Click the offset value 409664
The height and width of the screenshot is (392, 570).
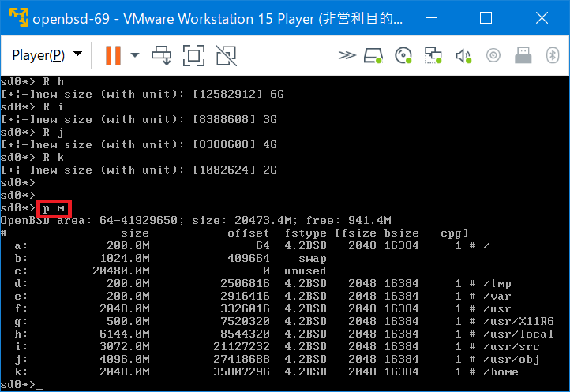(249, 258)
